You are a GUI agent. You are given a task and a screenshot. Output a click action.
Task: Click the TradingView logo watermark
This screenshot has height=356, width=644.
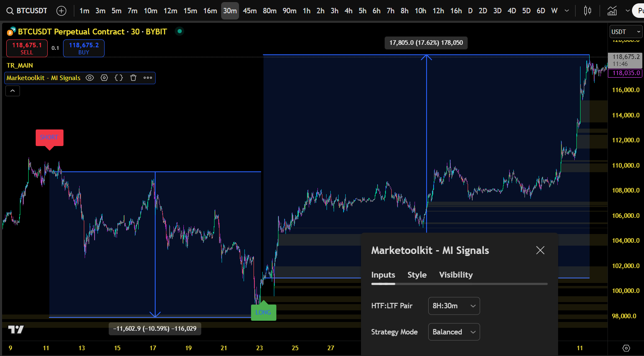(x=15, y=329)
